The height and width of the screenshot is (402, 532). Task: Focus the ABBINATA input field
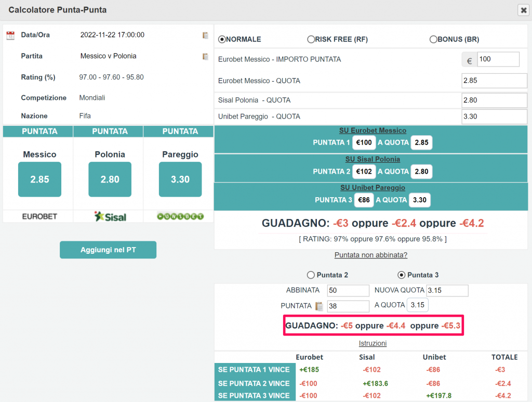pos(348,290)
